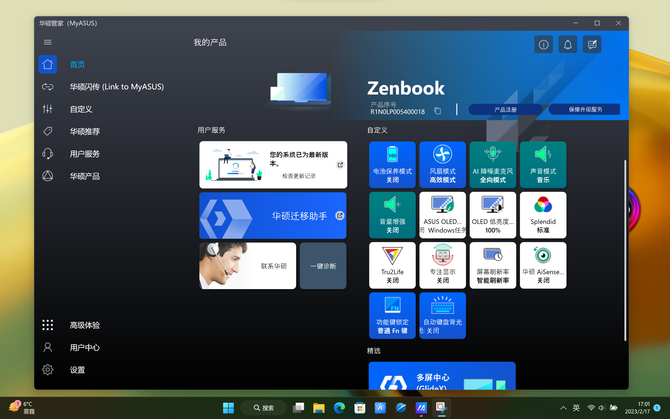Viewport: 670px width, 419px height.
Task: Open the 首页 home page
Action: [77, 64]
